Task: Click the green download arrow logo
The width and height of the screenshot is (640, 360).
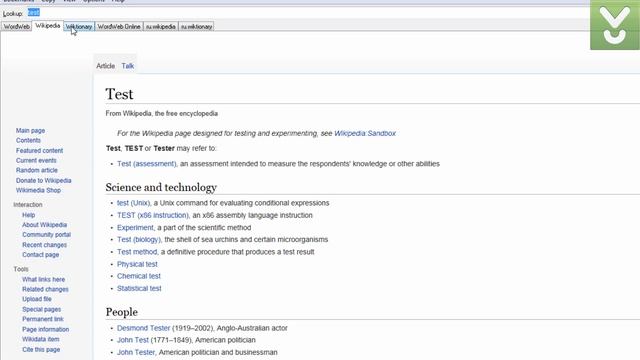Action: [615, 25]
